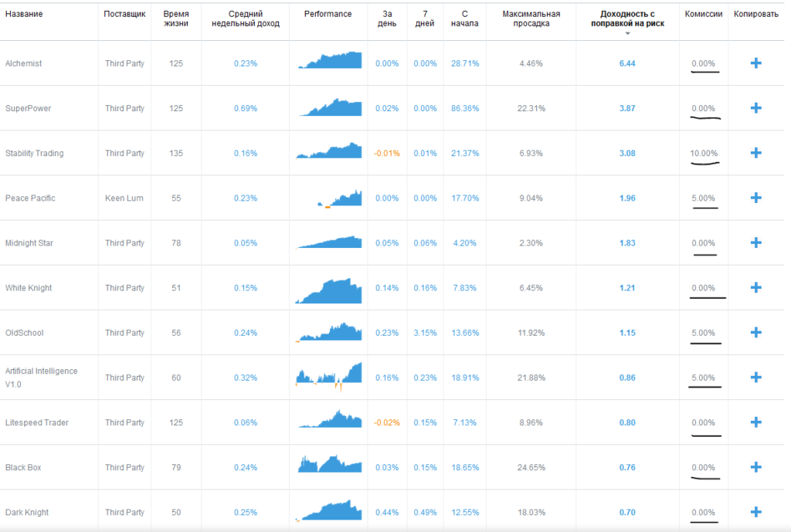Add Stability Trading via its plus icon

[x=756, y=153]
